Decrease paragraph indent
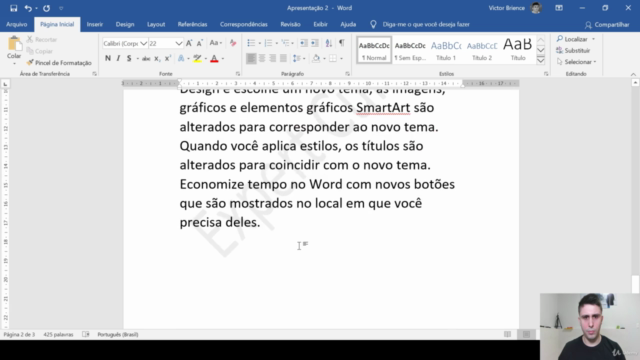This screenshot has height=360, width=640. [x=304, y=43]
